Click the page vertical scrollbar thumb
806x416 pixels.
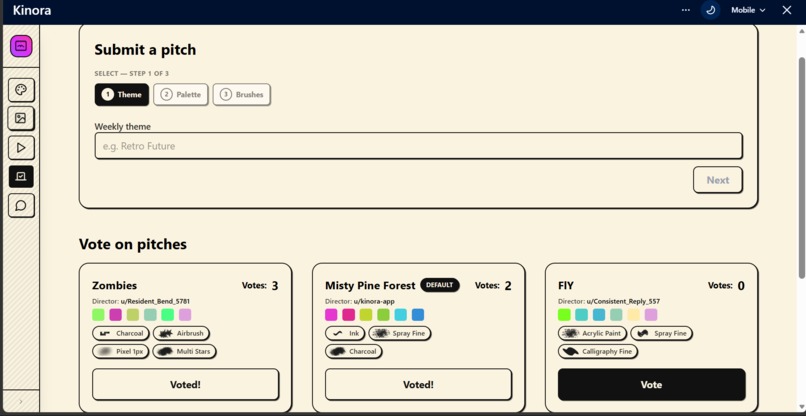(x=801, y=167)
